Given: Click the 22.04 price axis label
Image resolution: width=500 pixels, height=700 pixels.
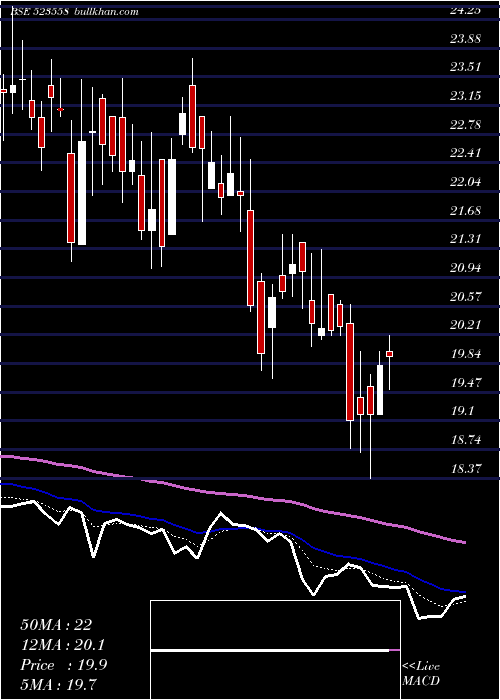Looking at the screenshot, I should tap(466, 182).
